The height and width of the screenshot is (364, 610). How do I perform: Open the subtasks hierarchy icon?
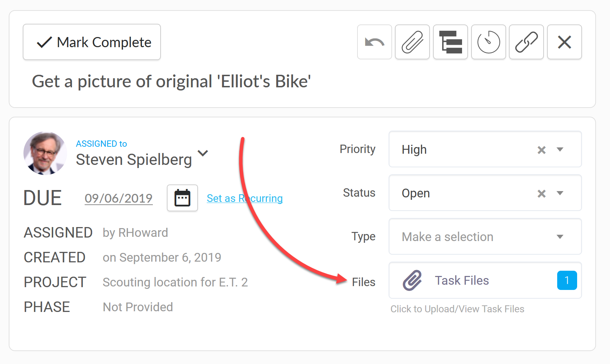click(451, 42)
